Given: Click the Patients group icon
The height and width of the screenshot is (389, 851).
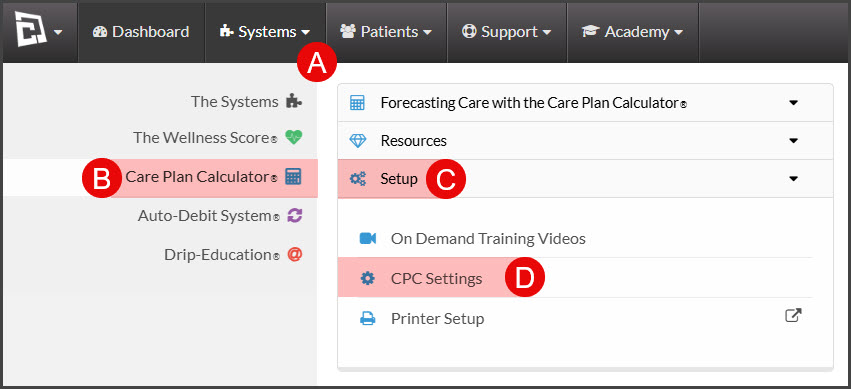Looking at the screenshot, I should click(x=348, y=32).
